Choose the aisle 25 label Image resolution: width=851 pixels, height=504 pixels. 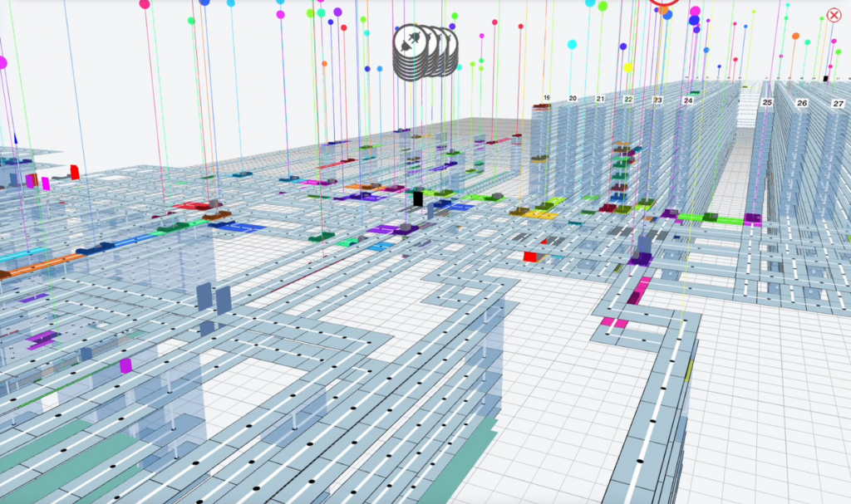767,102
